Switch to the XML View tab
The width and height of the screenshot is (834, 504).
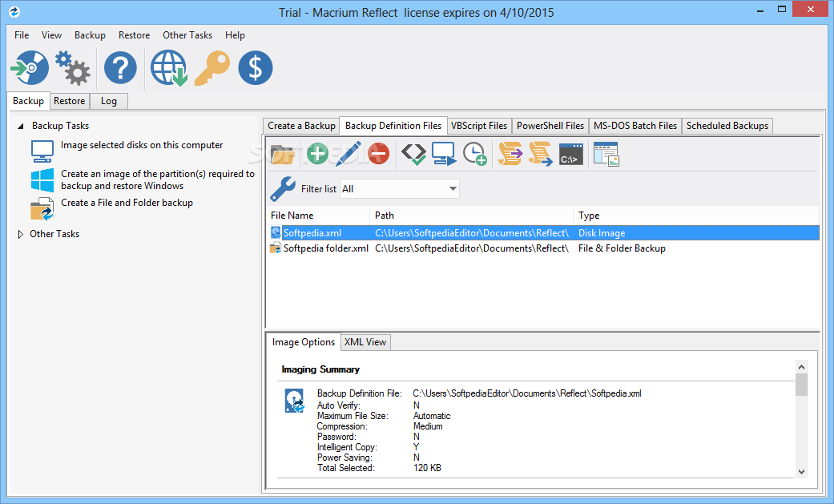coord(365,342)
